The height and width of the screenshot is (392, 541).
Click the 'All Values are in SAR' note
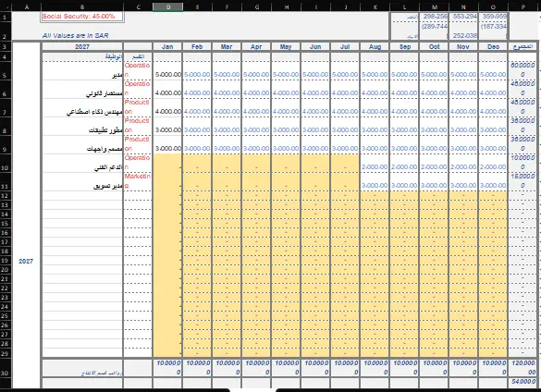pyautogui.click(x=75, y=35)
